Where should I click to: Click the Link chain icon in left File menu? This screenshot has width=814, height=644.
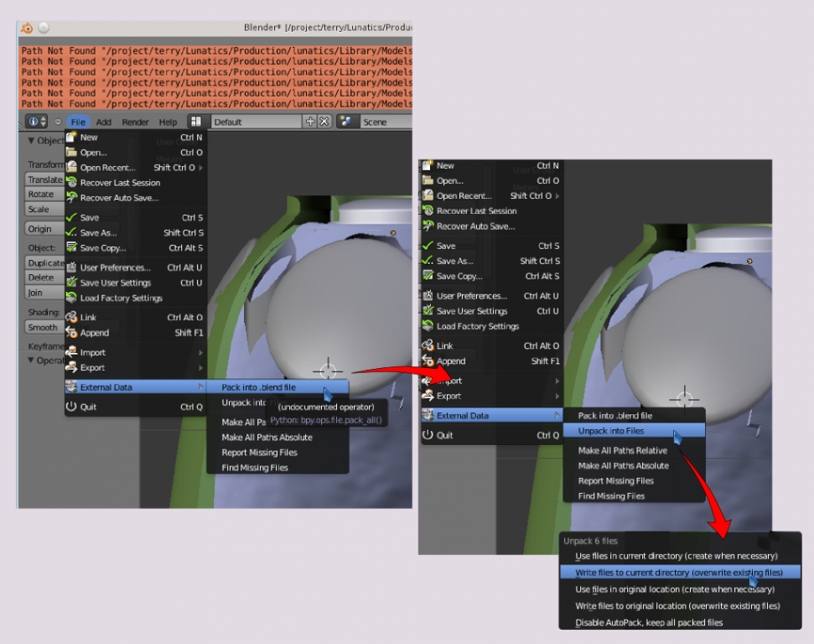pyautogui.click(x=71, y=317)
